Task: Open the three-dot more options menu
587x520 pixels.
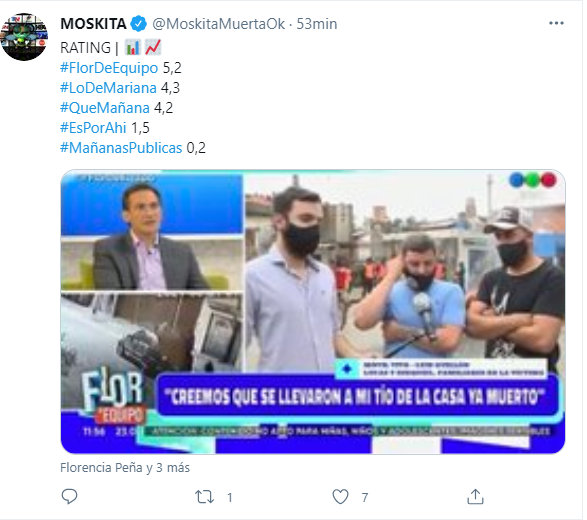Action: [556, 23]
